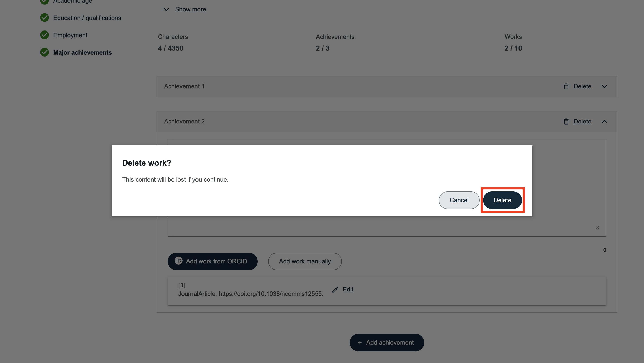Expand Achievement 1 with chevron
Screen dimensions: 644x363
pos(604,87)
